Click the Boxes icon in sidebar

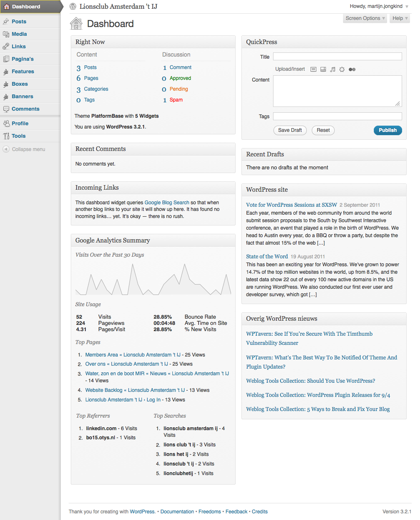tap(6, 84)
